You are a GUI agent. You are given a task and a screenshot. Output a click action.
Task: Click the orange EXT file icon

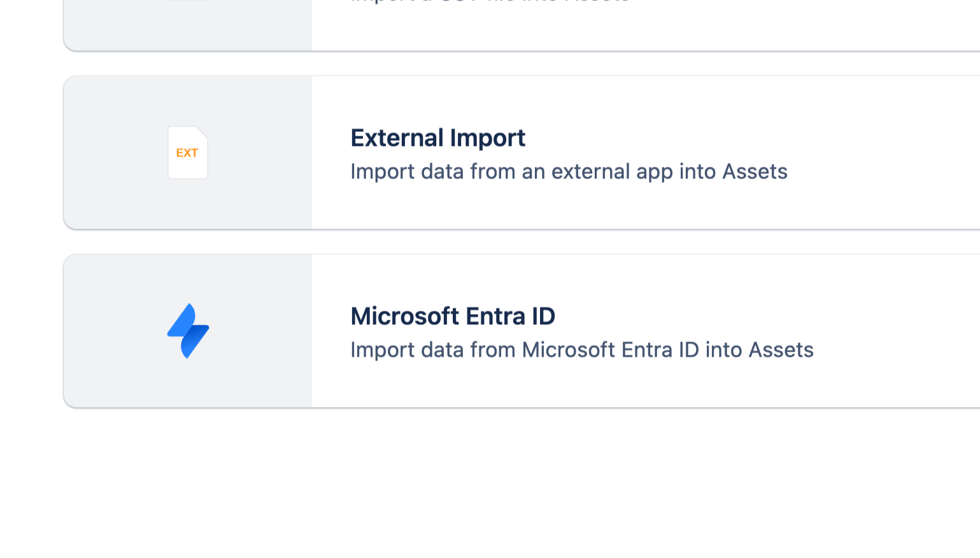pos(187,153)
